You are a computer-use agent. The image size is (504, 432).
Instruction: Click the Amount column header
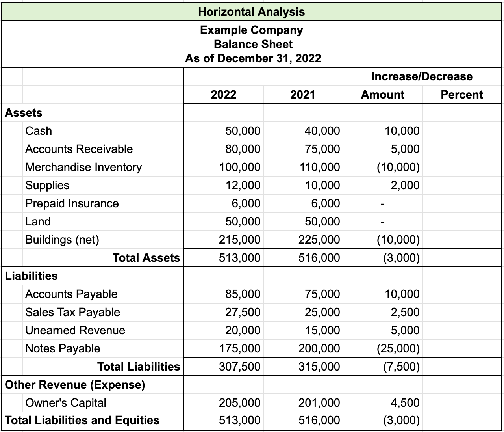tap(383, 95)
